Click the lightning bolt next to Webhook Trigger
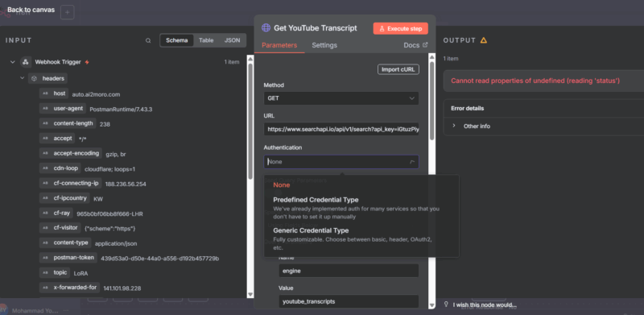 point(87,62)
